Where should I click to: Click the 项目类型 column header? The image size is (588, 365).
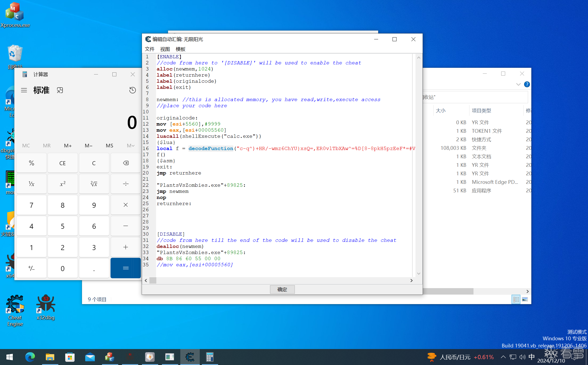click(x=481, y=110)
